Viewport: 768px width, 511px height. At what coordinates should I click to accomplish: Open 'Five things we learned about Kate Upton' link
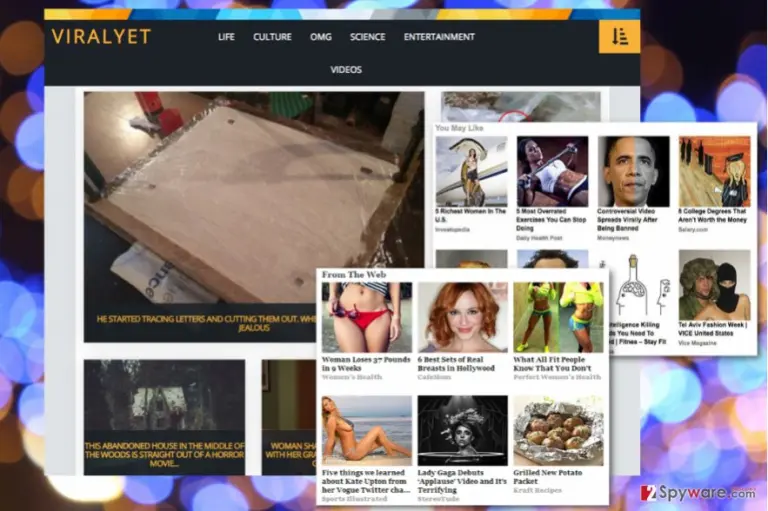click(366, 481)
